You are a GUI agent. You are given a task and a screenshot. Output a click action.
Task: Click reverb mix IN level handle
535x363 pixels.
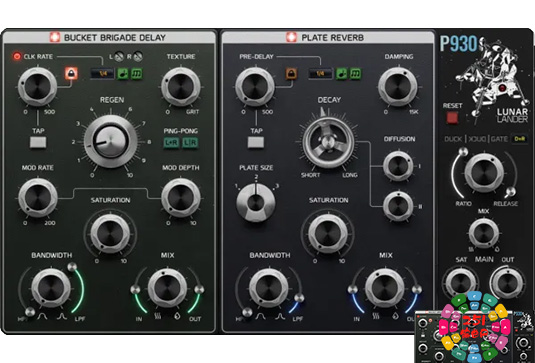point(353,290)
